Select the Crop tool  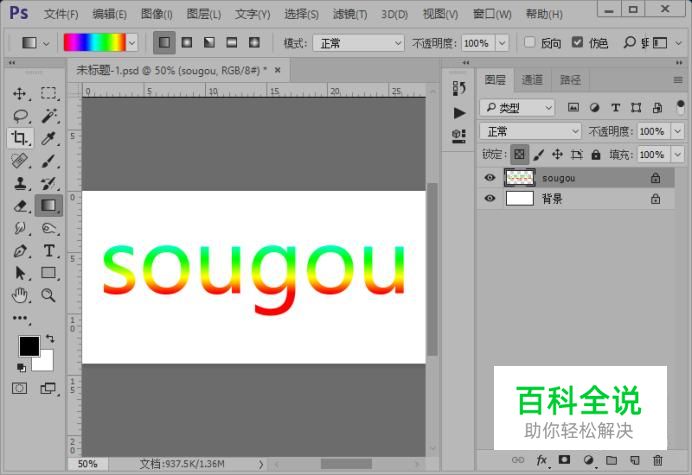(x=19, y=138)
